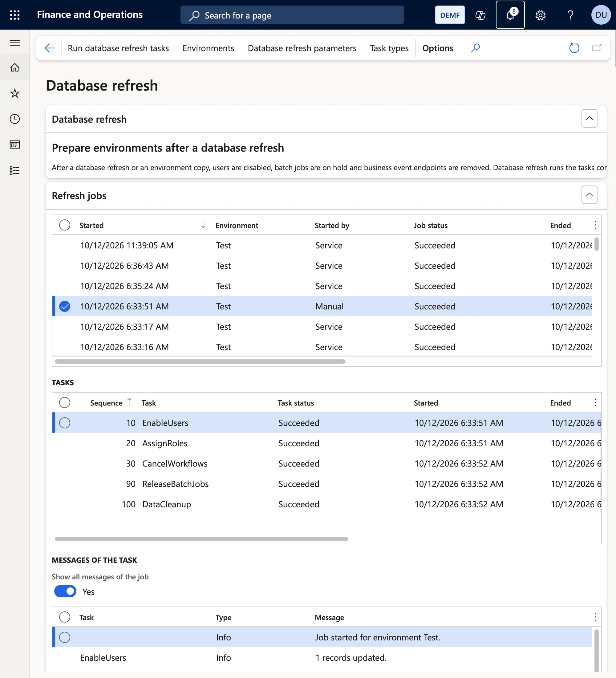Go to the Home icon
Screen dimensions: 616x678
(15, 67)
